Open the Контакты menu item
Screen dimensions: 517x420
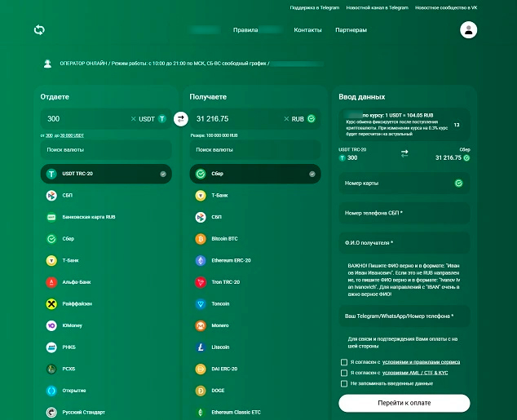307,30
